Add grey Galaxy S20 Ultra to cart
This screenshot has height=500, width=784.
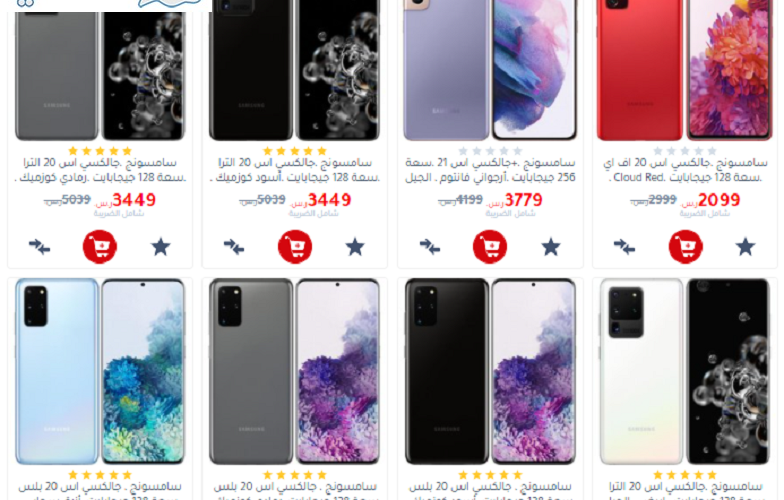(100, 246)
